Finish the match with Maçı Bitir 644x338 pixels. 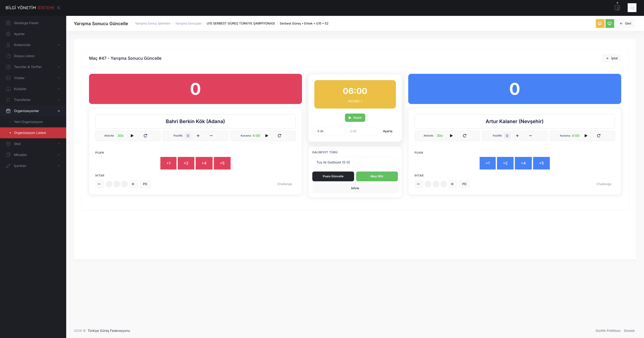pos(377,176)
